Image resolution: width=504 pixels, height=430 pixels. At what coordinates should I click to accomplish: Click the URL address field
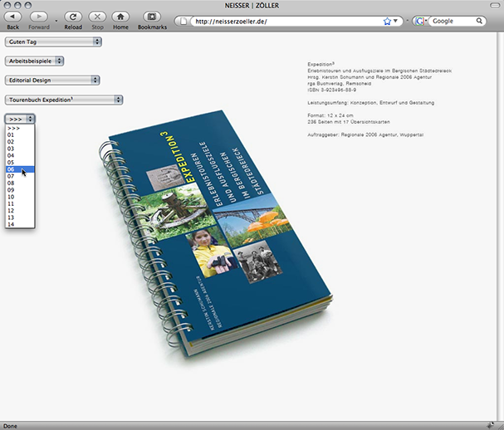click(282, 20)
